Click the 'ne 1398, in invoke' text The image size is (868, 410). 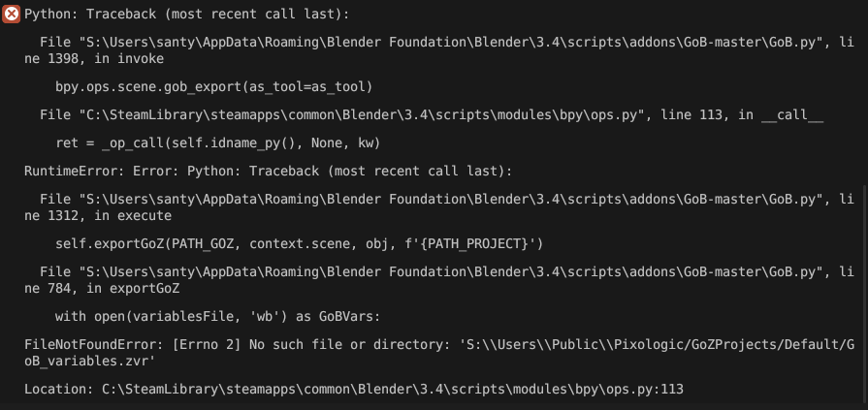click(94, 59)
